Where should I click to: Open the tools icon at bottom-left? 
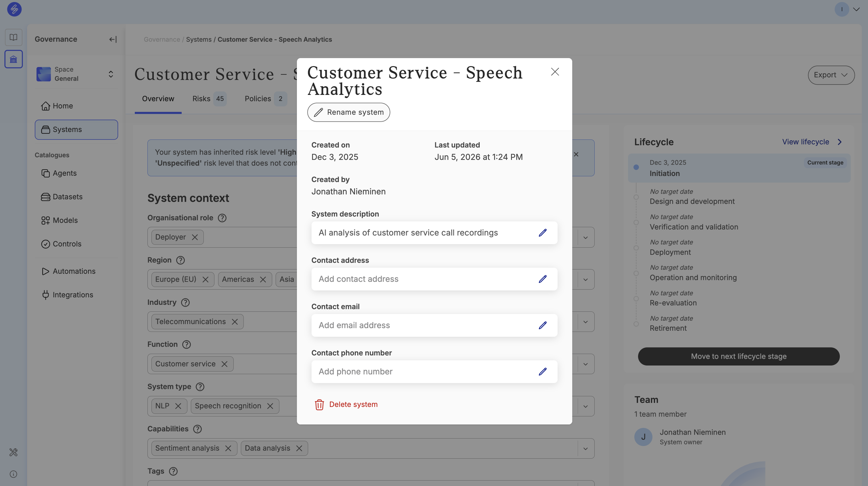[x=14, y=452]
